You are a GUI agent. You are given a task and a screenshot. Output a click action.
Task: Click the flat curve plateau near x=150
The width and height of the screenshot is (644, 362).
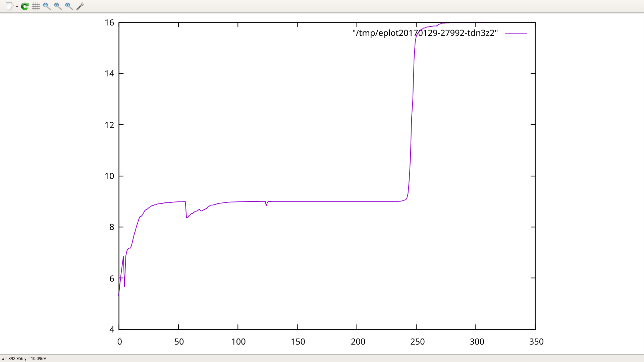point(297,201)
